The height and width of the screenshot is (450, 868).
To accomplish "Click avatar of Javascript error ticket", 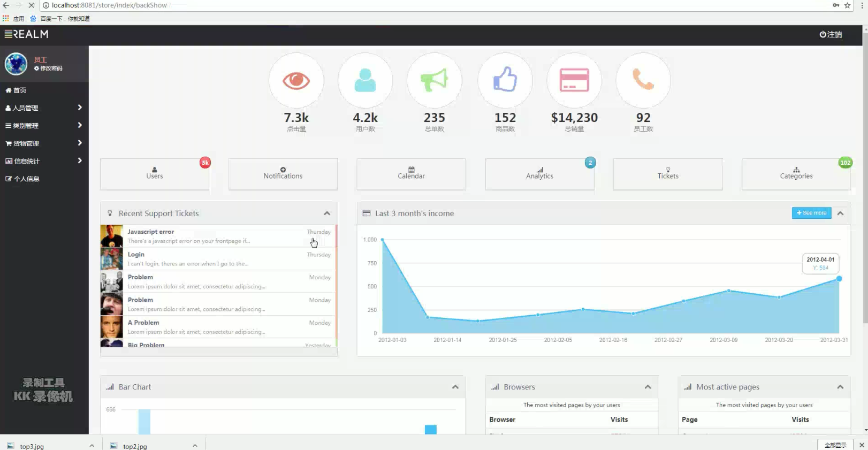I will pos(112,236).
